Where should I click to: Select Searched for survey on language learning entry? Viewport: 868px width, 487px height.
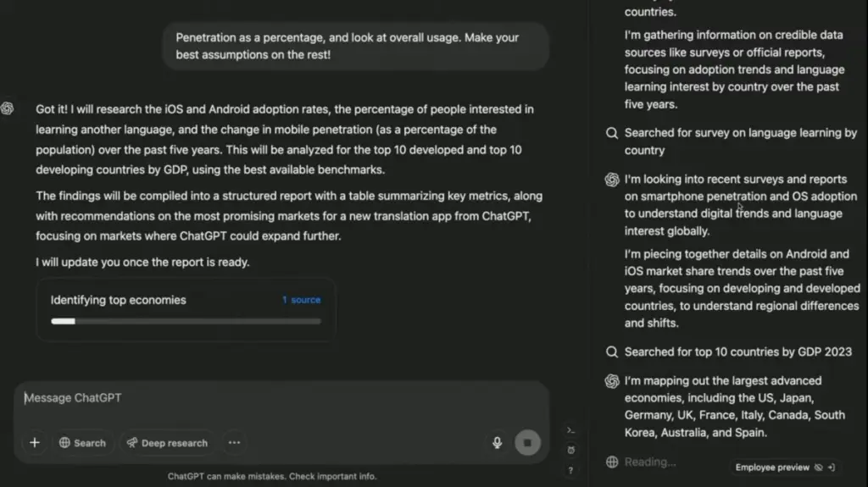pyautogui.click(x=732, y=141)
